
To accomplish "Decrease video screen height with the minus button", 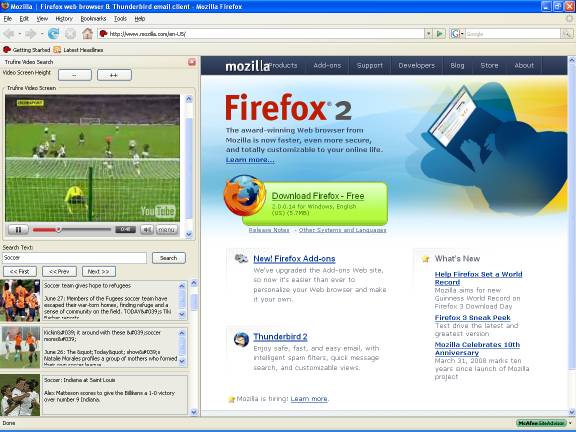I will tap(75, 75).
